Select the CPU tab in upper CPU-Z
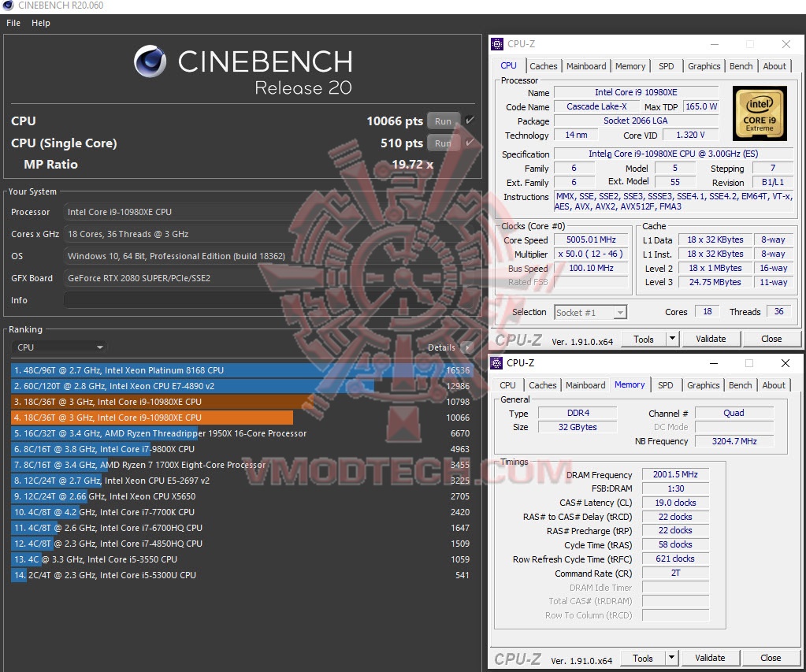Screen dimensions: 806x672 [508, 66]
